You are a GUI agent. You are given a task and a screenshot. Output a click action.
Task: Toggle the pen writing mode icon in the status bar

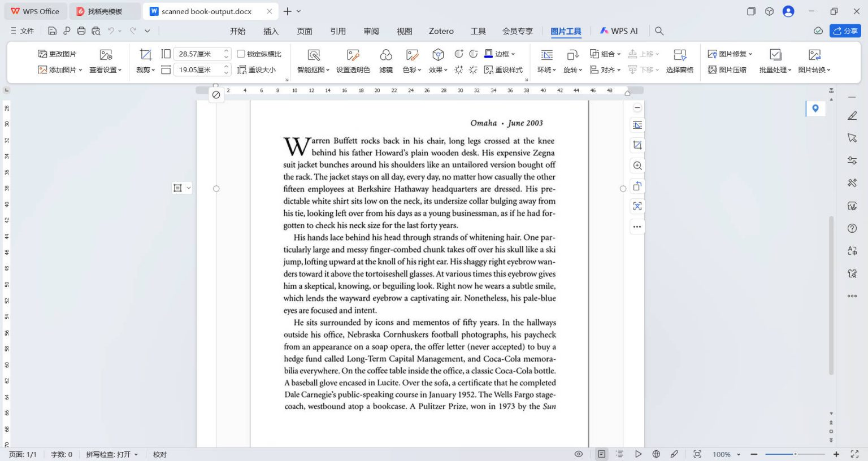(x=674, y=454)
